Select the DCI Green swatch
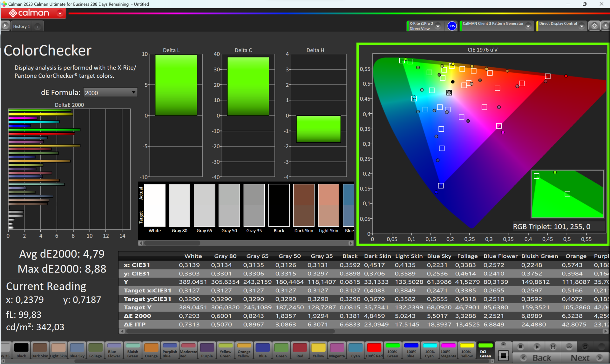Image resolution: width=610 pixels, height=364 pixels. tap(485, 350)
